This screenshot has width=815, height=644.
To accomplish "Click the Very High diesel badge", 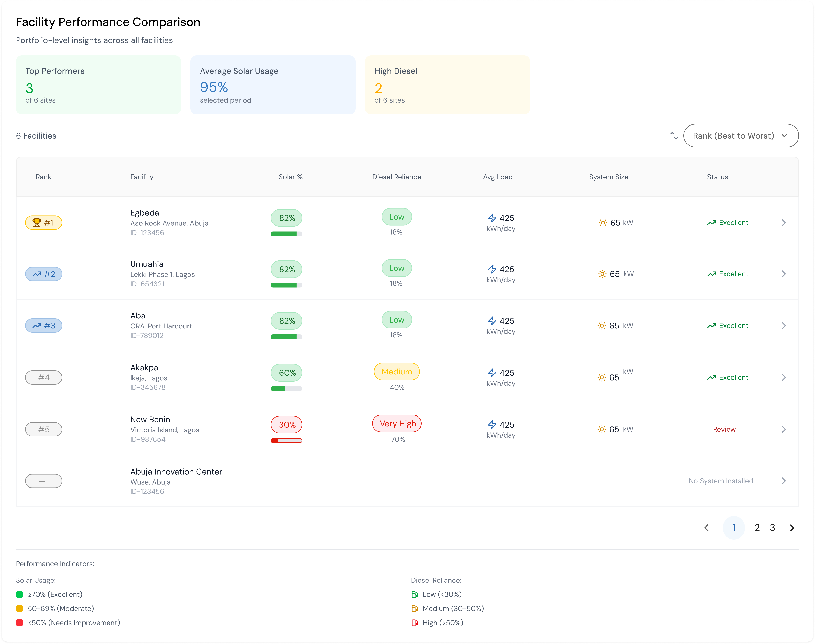I will (397, 424).
